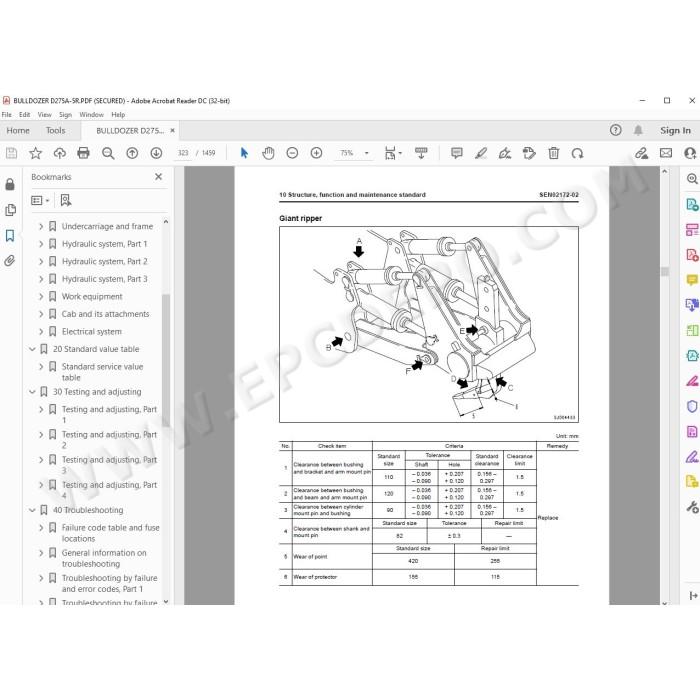Click the upload to cloud icon
Viewport: 700px width, 700px height.
click(x=59, y=153)
